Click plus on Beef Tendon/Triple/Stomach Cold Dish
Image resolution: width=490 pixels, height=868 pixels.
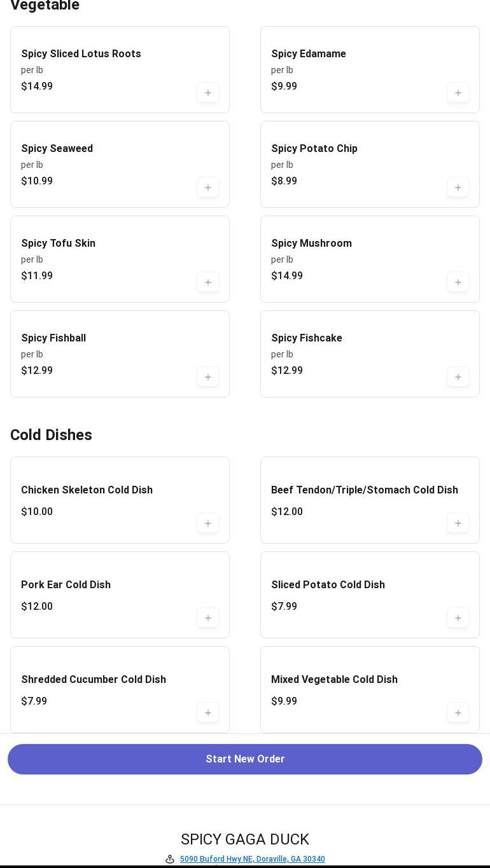(x=458, y=523)
